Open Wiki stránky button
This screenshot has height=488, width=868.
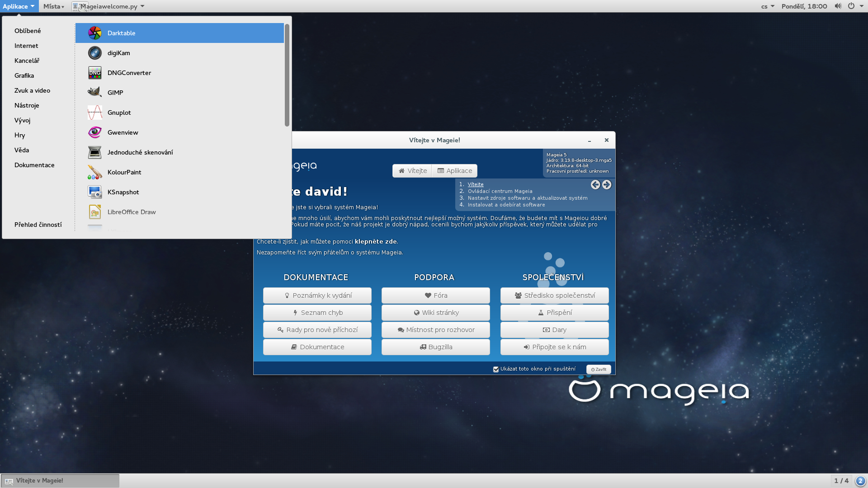[x=436, y=313]
